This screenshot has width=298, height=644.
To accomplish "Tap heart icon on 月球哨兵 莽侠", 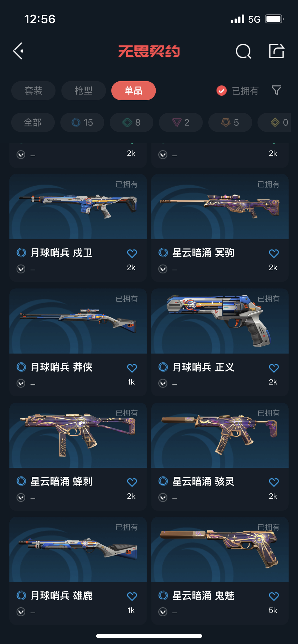I will click(x=132, y=368).
